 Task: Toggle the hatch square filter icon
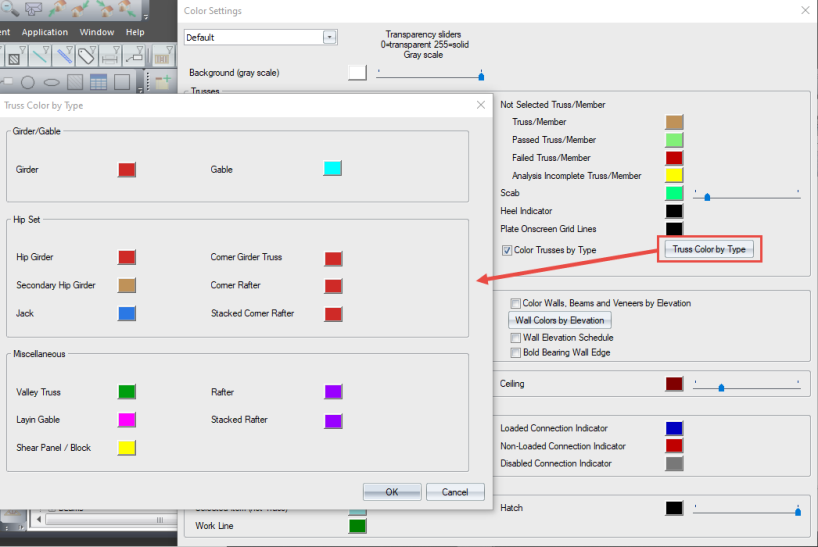(16, 56)
